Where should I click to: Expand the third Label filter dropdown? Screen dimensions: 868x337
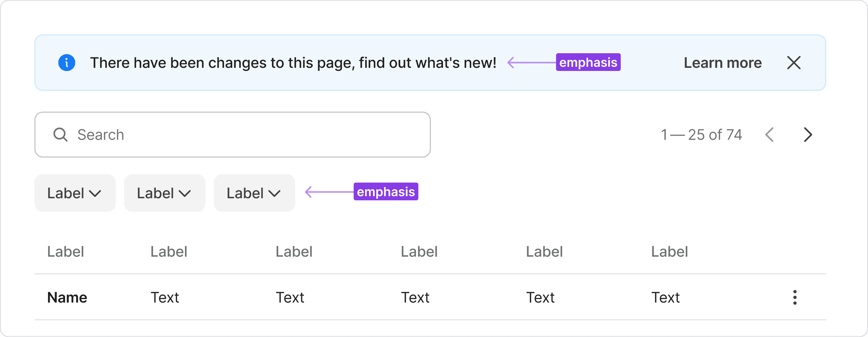coord(254,193)
